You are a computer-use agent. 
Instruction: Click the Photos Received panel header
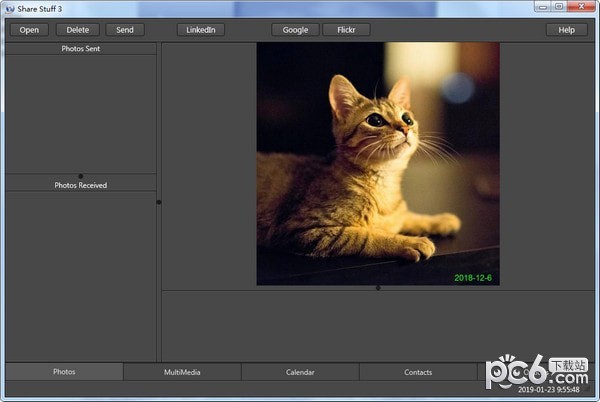click(x=80, y=185)
